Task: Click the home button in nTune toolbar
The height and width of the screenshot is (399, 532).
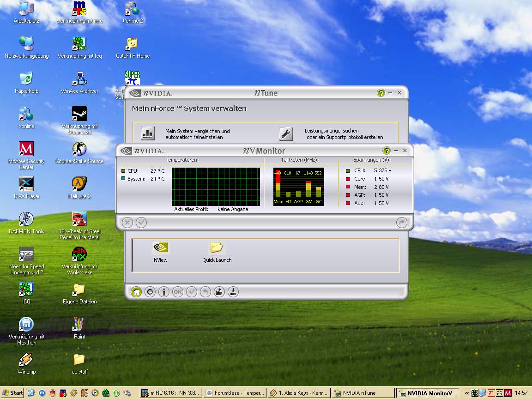Action: (x=136, y=292)
